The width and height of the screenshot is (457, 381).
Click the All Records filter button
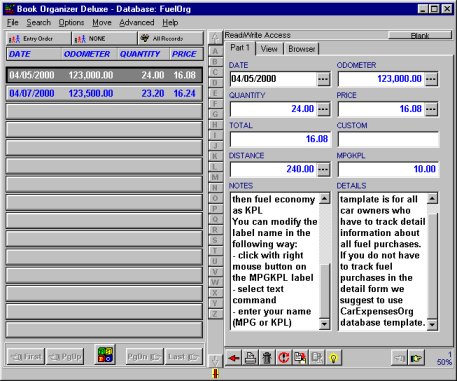coord(170,39)
